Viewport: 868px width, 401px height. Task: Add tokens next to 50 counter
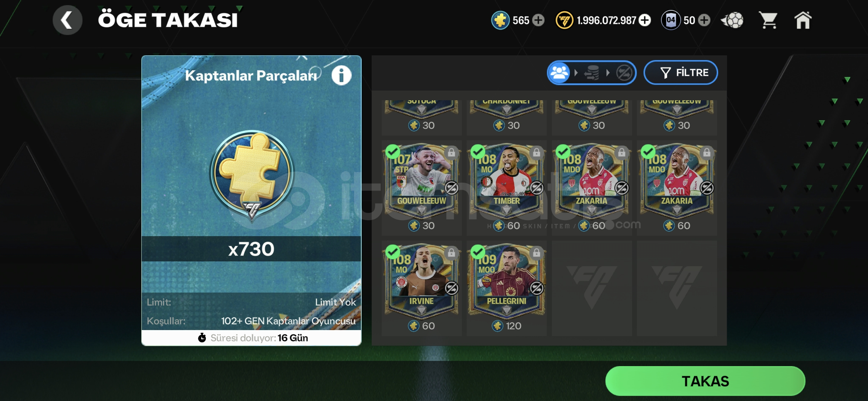click(x=704, y=20)
